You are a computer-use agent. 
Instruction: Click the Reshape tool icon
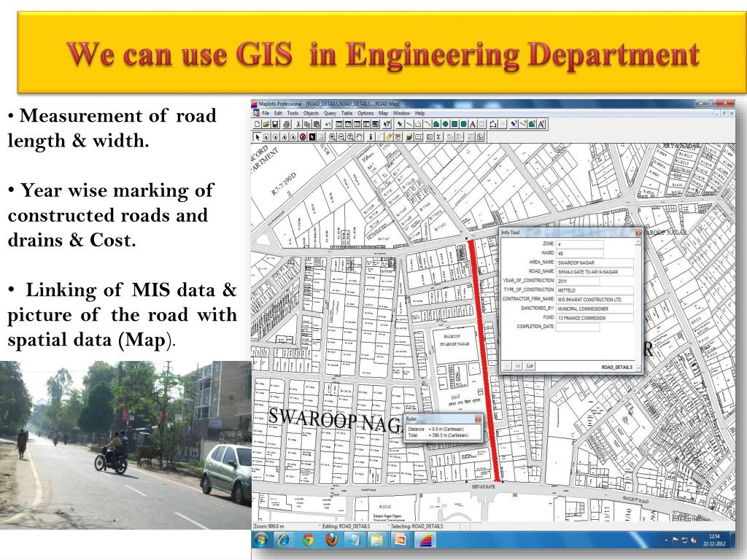pos(493,124)
